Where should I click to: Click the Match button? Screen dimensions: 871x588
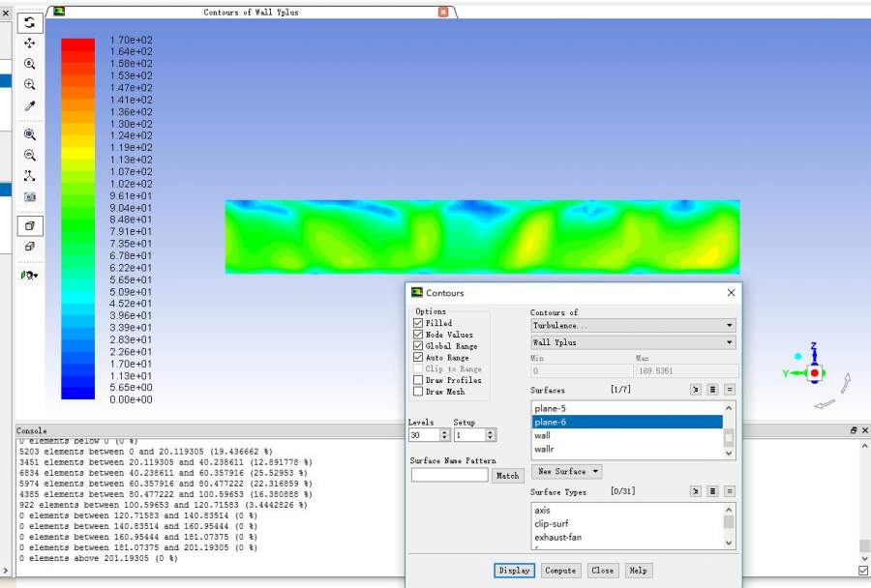(507, 475)
